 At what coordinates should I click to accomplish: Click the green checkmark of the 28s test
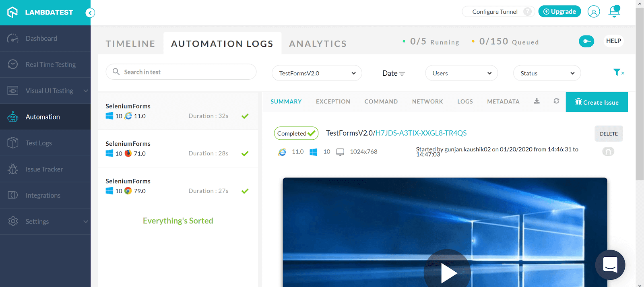click(x=245, y=154)
